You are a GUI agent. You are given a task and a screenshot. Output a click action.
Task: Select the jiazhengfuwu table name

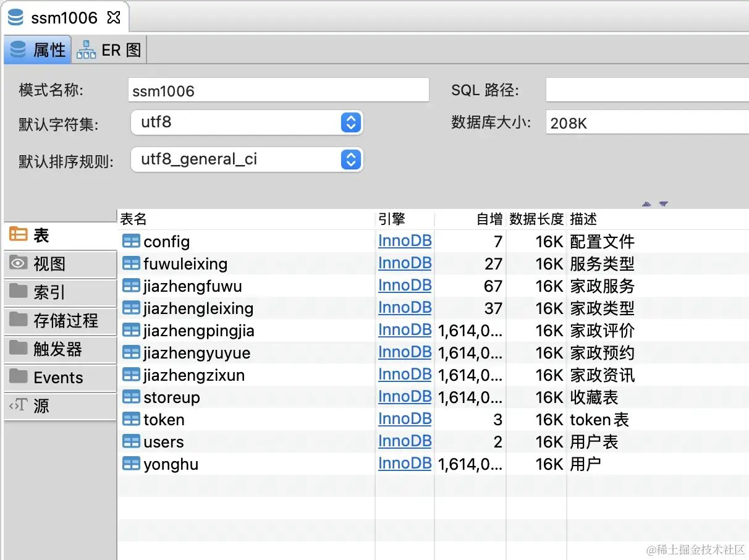[193, 287]
